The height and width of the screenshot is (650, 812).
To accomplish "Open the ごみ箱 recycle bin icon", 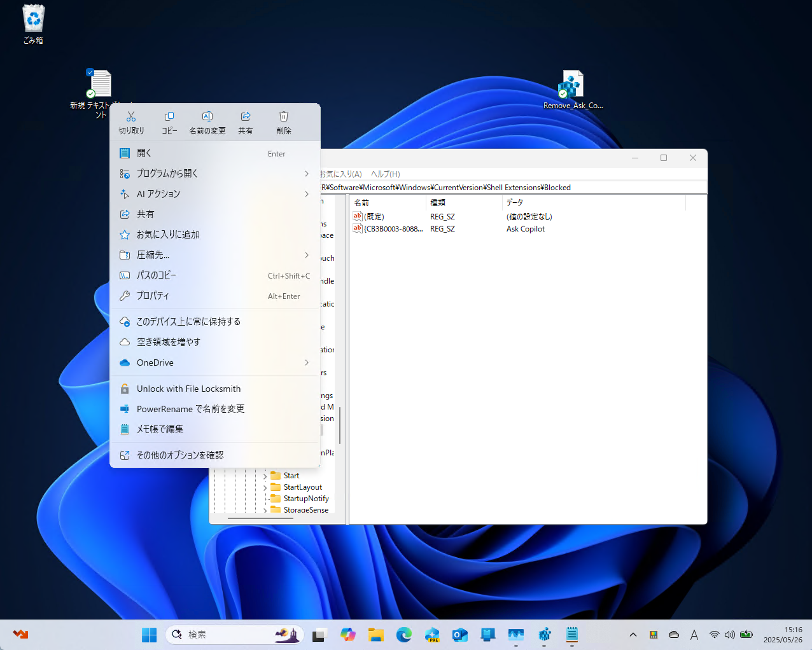I will click(x=34, y=25).
